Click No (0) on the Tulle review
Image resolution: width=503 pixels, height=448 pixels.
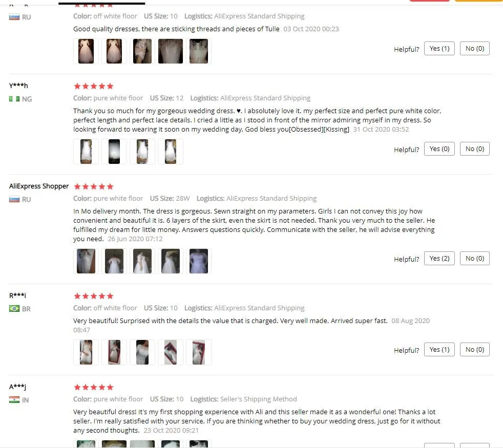coord(474,49)
